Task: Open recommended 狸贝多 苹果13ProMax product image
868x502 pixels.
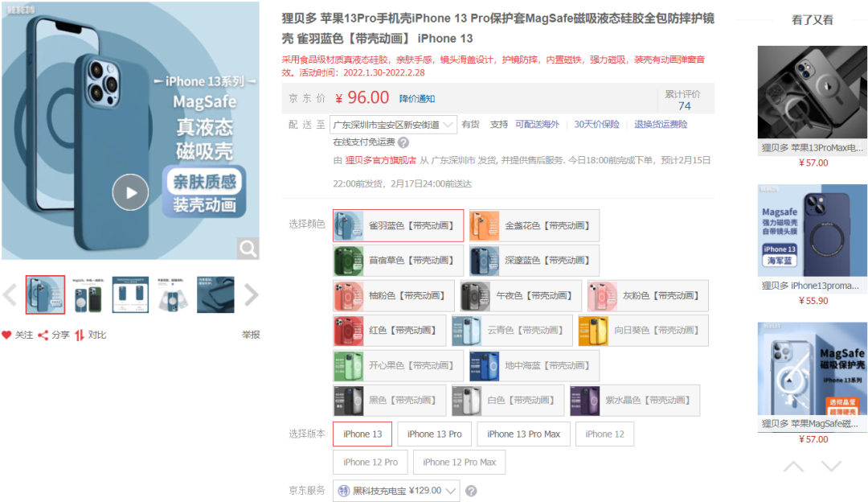Action: [812, 92]
